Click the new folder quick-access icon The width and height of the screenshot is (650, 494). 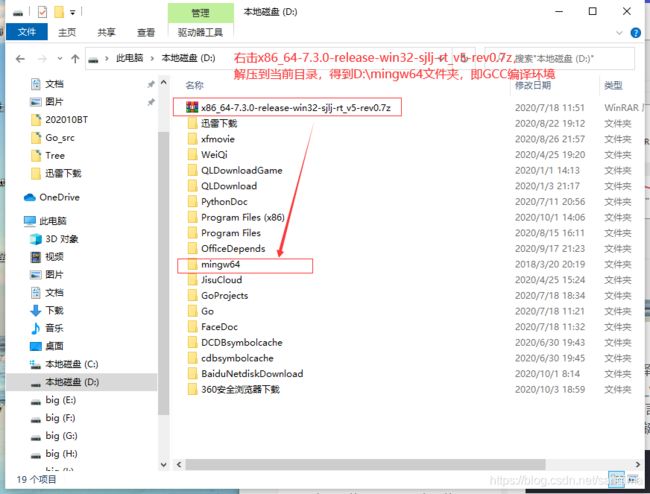coord(59,12)
